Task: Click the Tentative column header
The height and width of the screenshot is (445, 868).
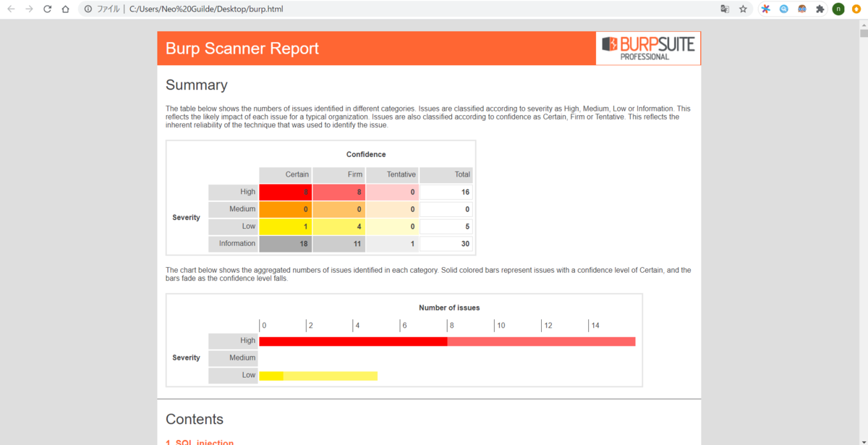Action: coord(393,174)
